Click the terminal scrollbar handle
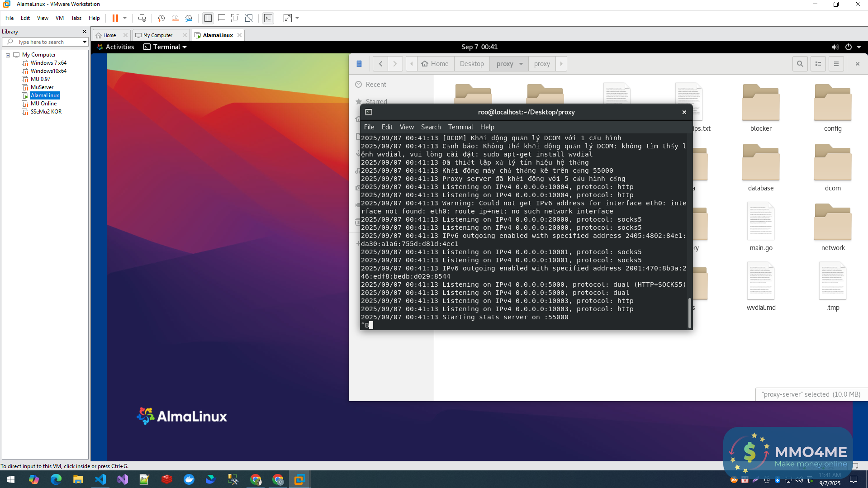The image size is (868, 488). 689,313
